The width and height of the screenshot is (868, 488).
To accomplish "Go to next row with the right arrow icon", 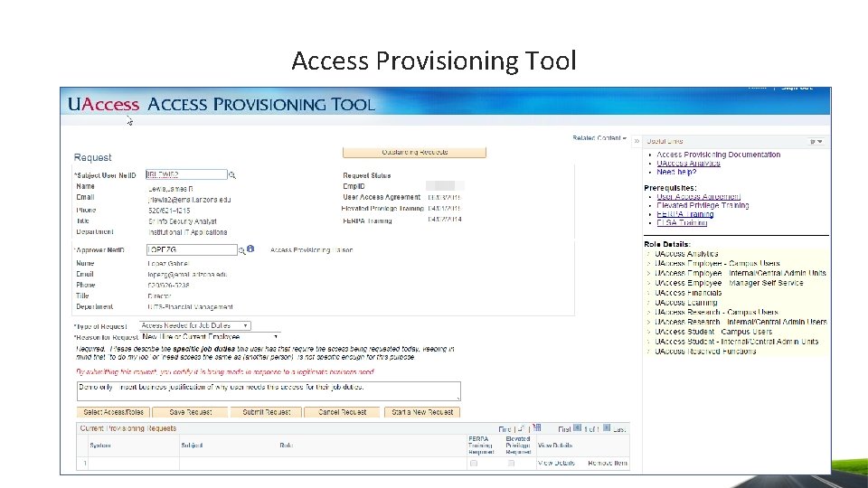I will (607, 427).
